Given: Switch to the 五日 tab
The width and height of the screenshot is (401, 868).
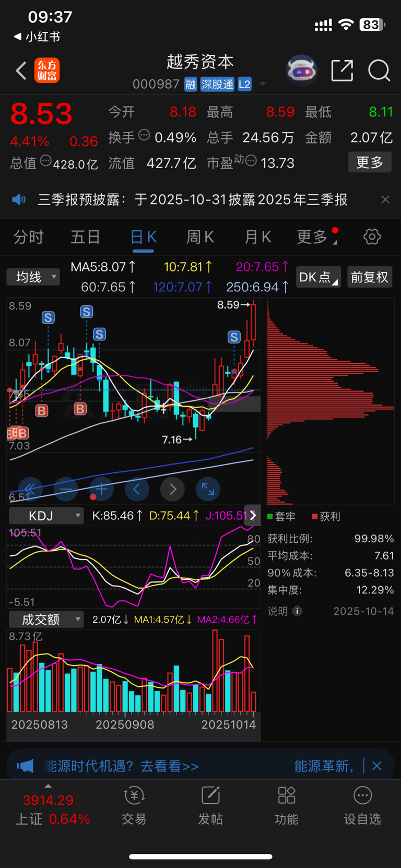Looking at the screenshot, I should coord(86,237).
